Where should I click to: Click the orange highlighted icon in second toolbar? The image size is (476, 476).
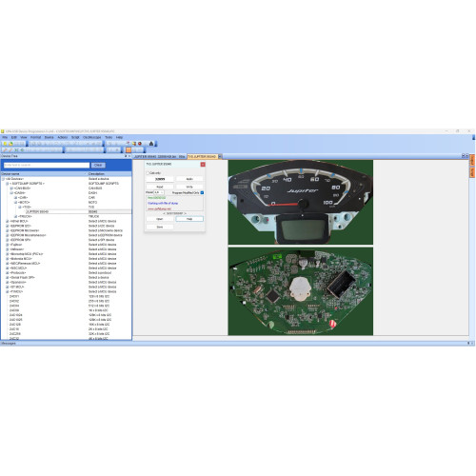pyautogui.click(x=129, y=149)
